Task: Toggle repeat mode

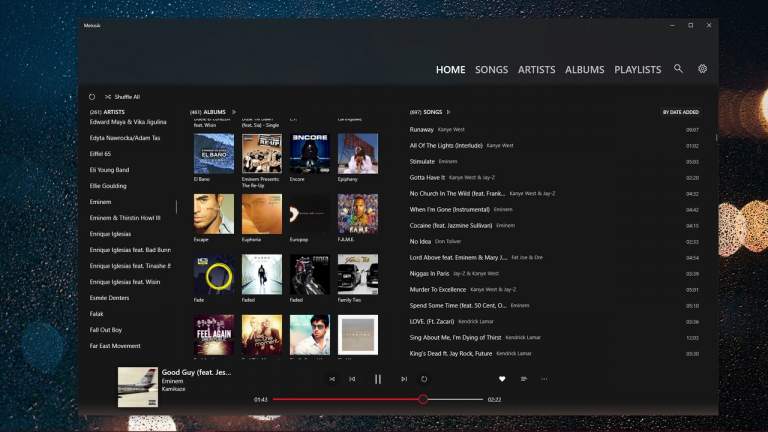Action: pos(424,379)
